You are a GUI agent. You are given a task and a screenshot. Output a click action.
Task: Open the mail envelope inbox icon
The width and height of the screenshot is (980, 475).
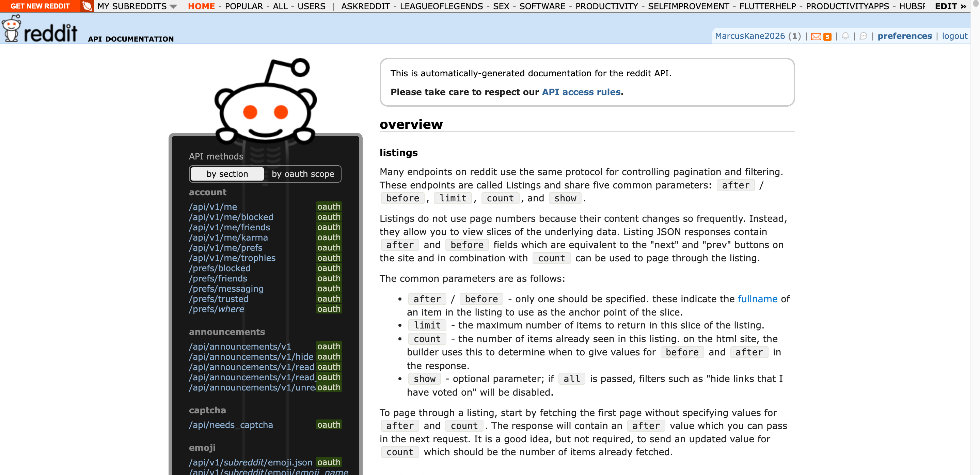tap(816, 36)
